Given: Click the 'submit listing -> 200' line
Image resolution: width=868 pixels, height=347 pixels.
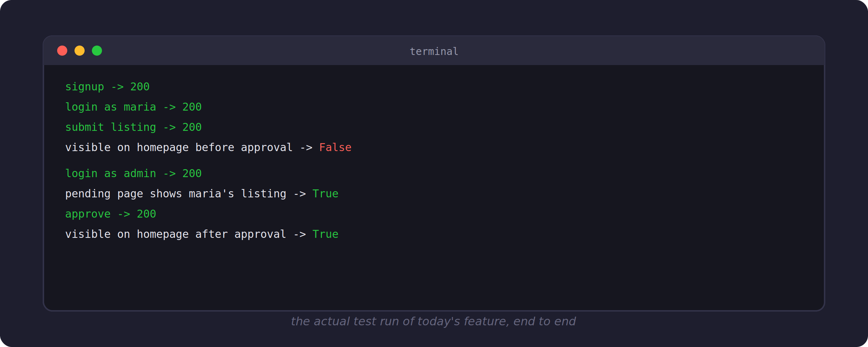Looking at the screenshot, I should (133, 127).
